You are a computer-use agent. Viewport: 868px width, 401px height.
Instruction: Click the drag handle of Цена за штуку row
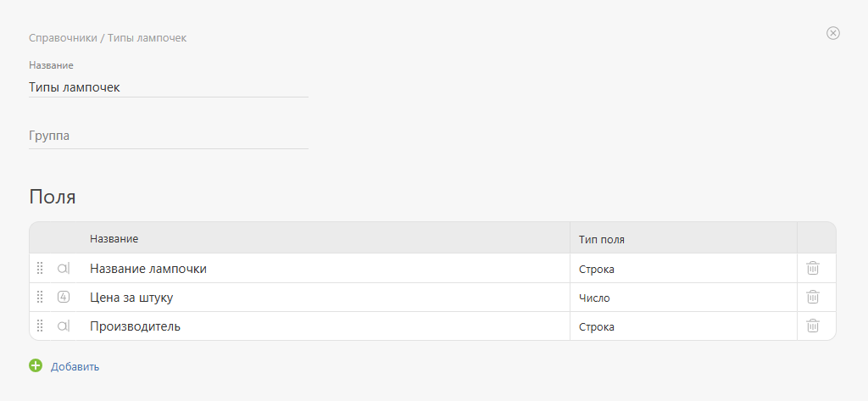(40, 298)
